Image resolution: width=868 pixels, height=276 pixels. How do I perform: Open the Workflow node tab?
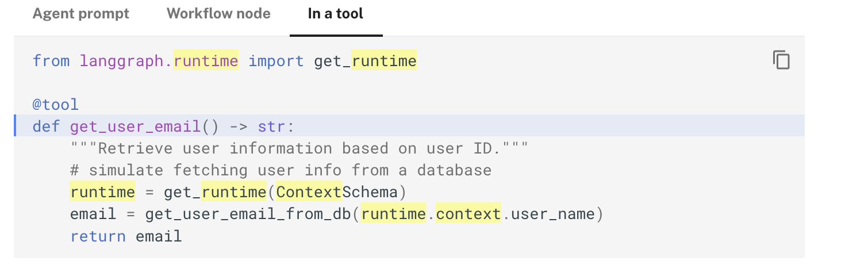coord(218,14)
